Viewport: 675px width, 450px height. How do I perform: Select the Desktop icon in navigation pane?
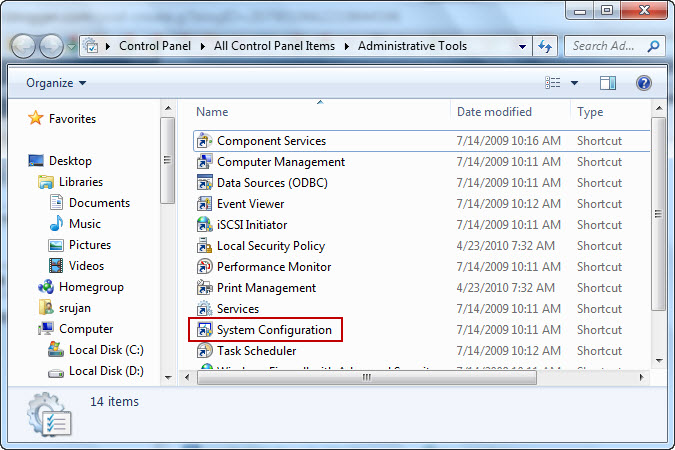click(36, 161)
